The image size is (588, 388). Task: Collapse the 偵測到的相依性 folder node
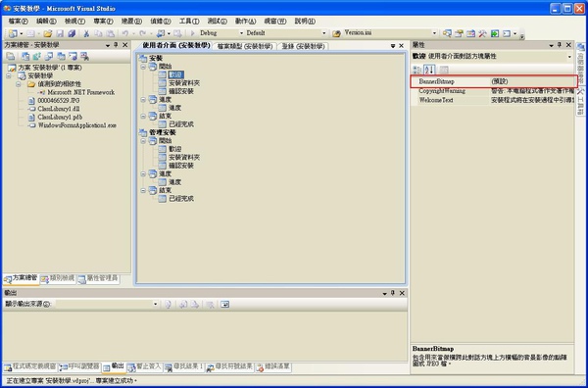tap(18, 84)
